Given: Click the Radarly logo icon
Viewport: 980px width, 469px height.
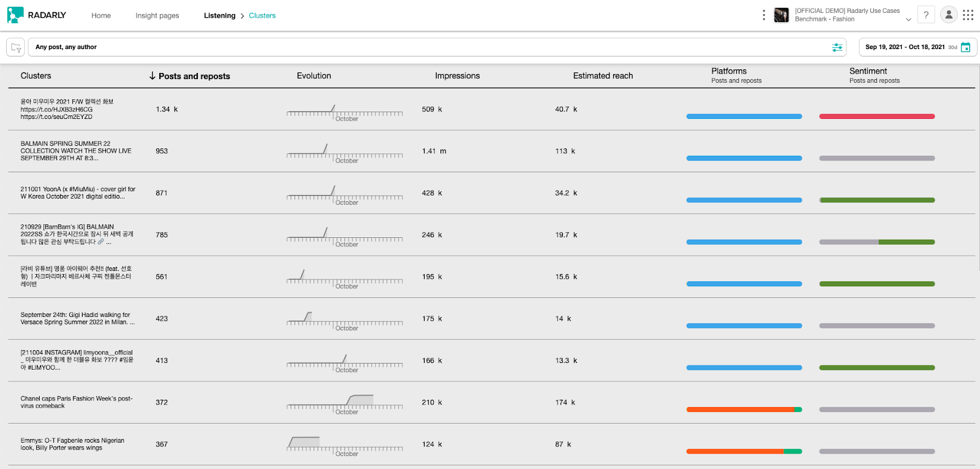Looking at the screenshot, I should pos(15,15).
